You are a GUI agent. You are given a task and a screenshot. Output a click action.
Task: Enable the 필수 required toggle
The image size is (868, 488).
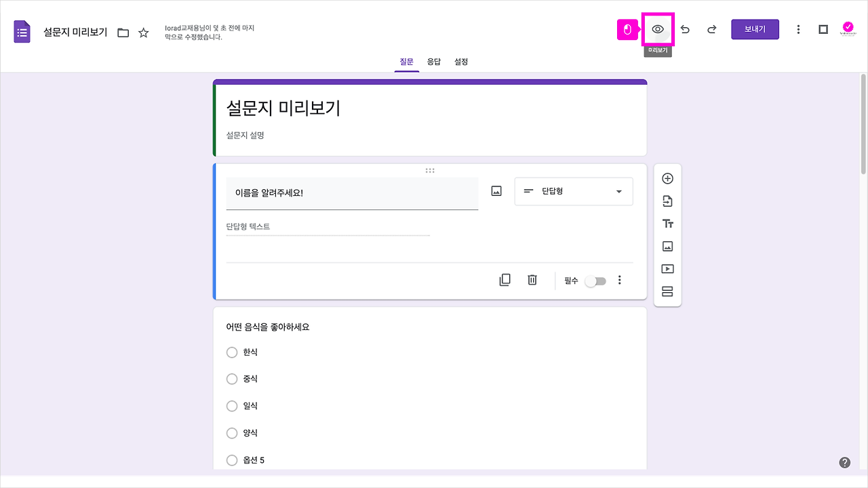595,280
